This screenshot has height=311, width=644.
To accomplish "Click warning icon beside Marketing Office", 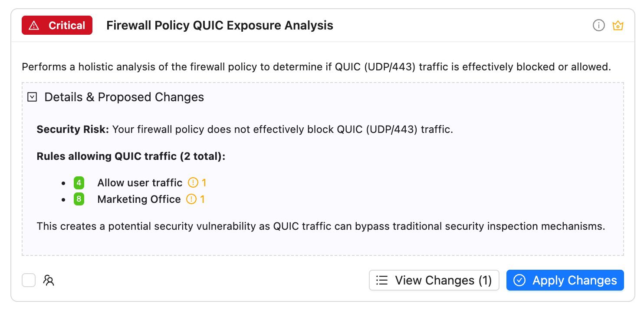I will tap(191, 199).
